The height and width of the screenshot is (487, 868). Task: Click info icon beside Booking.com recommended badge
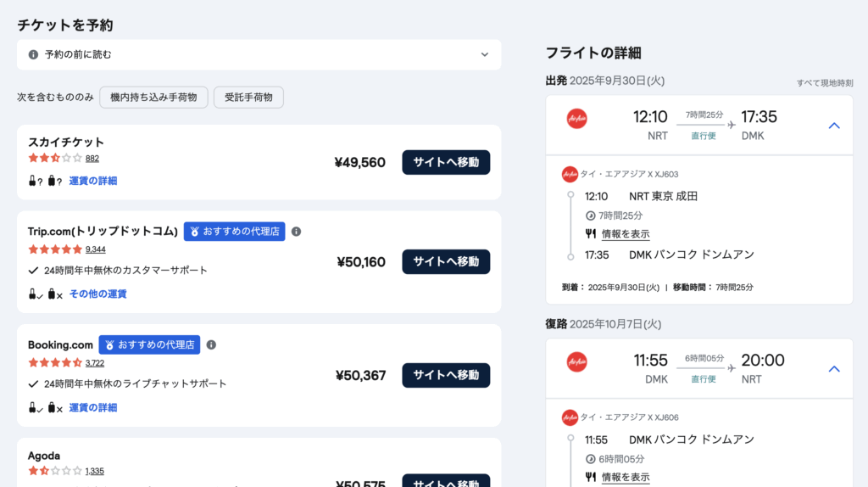(211, 344)
